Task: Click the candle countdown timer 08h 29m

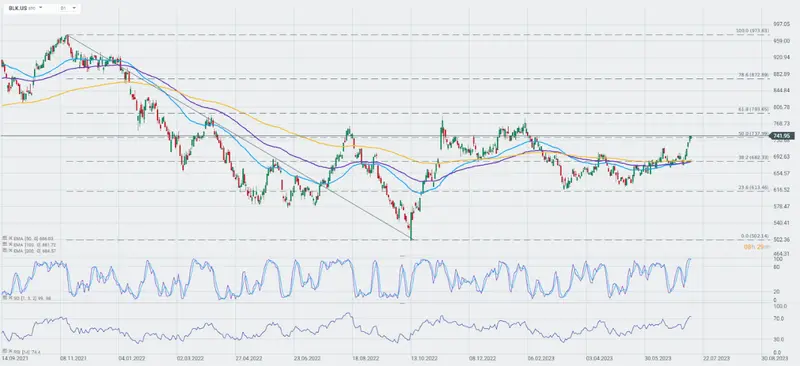Action: coord(758,247)
